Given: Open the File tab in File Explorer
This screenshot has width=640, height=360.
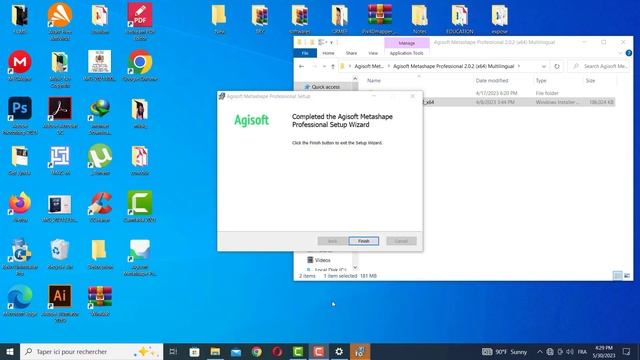Looking at the screenshot, I should click(305, 53).
